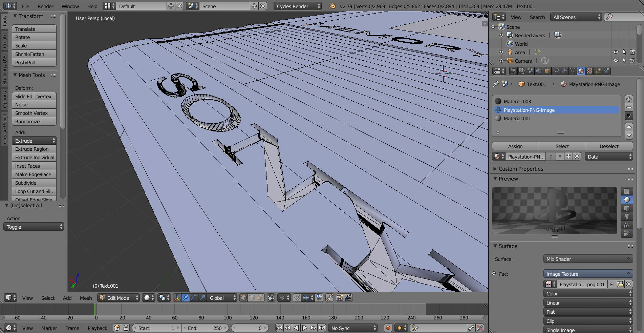This screenshot has height=333, width=644.
Task: Toggle Camera renderability icon in outliner
Action: point(632,61)
